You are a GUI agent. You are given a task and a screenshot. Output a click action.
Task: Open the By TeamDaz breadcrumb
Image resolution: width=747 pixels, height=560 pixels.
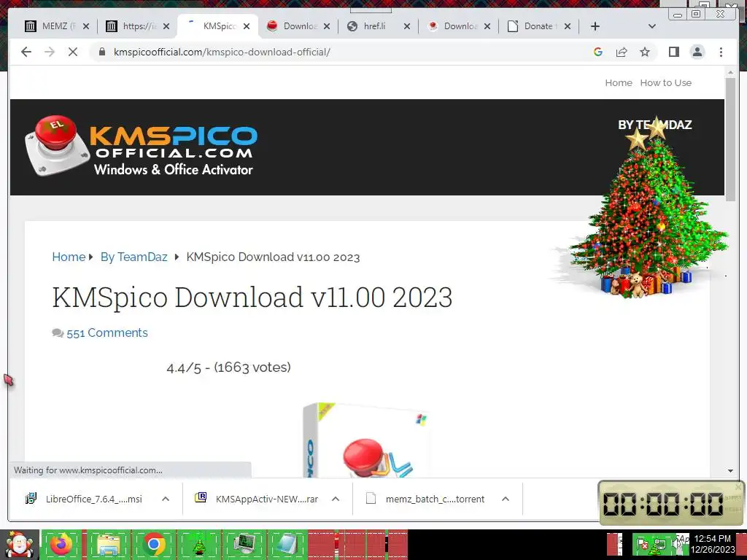tap(134, 257)
